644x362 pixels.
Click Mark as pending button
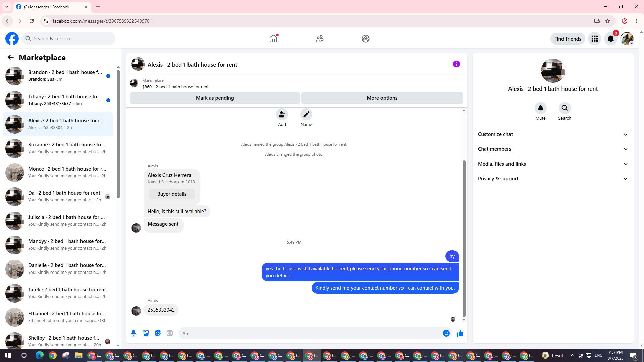pyautogui.click(x=215, y=98)
